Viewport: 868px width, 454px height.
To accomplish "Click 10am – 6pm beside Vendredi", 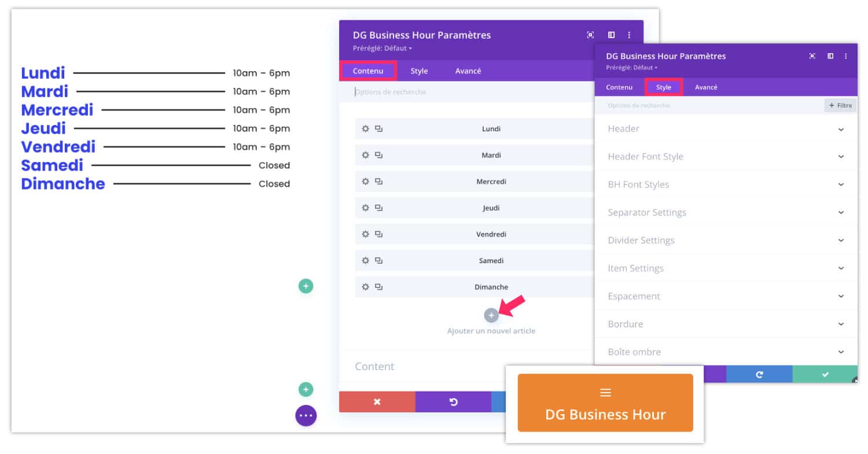I will coord(262,147).
